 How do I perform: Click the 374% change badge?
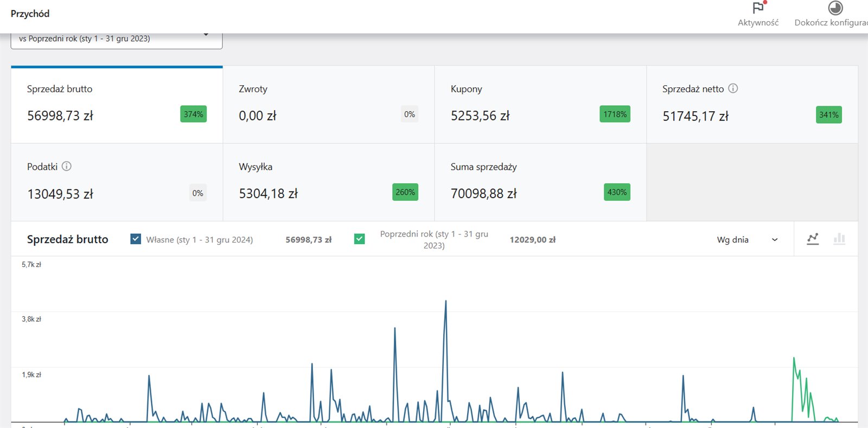click(193, 114)
